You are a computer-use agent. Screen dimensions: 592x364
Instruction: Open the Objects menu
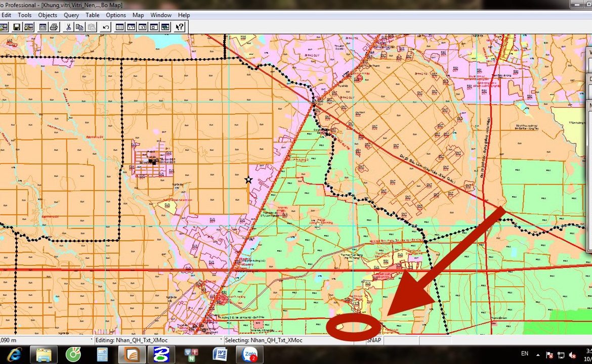tap(48, 15)
